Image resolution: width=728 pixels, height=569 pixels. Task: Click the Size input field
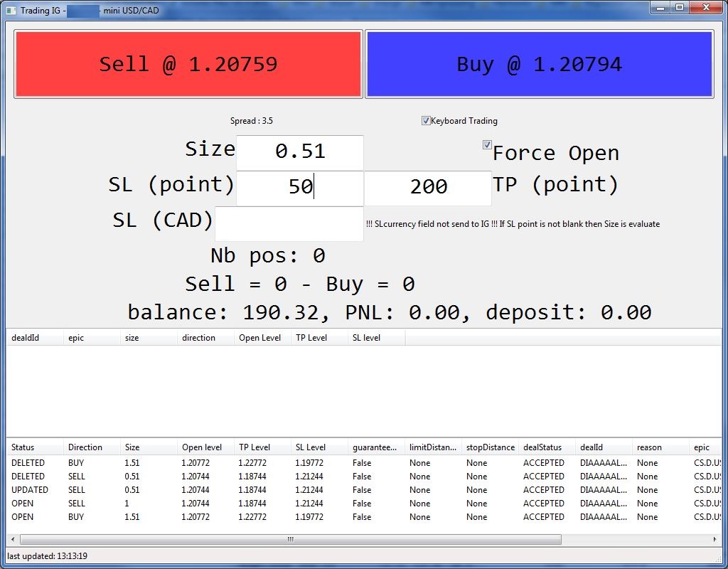click(x=300, y=152)
